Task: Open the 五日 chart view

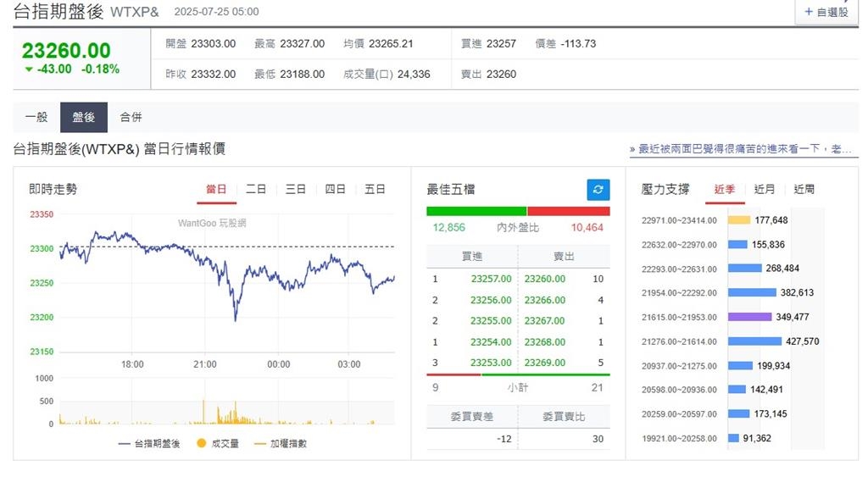Action: click(x=375, y=190)
